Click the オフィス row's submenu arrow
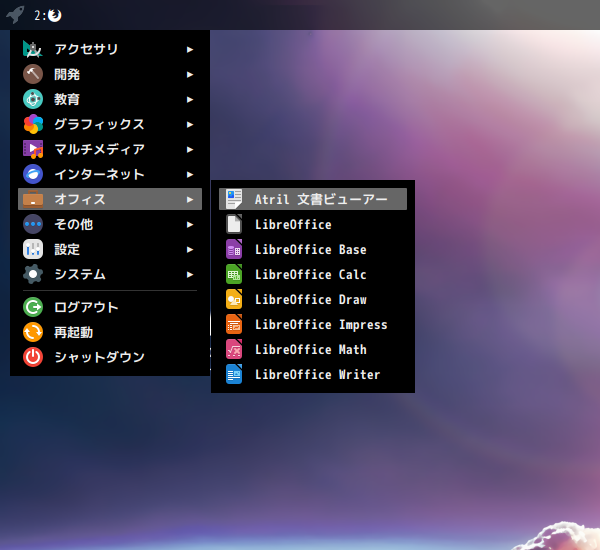 pos(190,199)
